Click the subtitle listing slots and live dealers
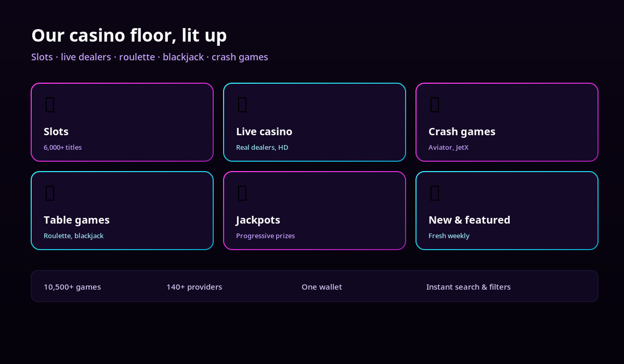Screen dimensions: 624x364 pyautogui.click(x=150, y=57)
